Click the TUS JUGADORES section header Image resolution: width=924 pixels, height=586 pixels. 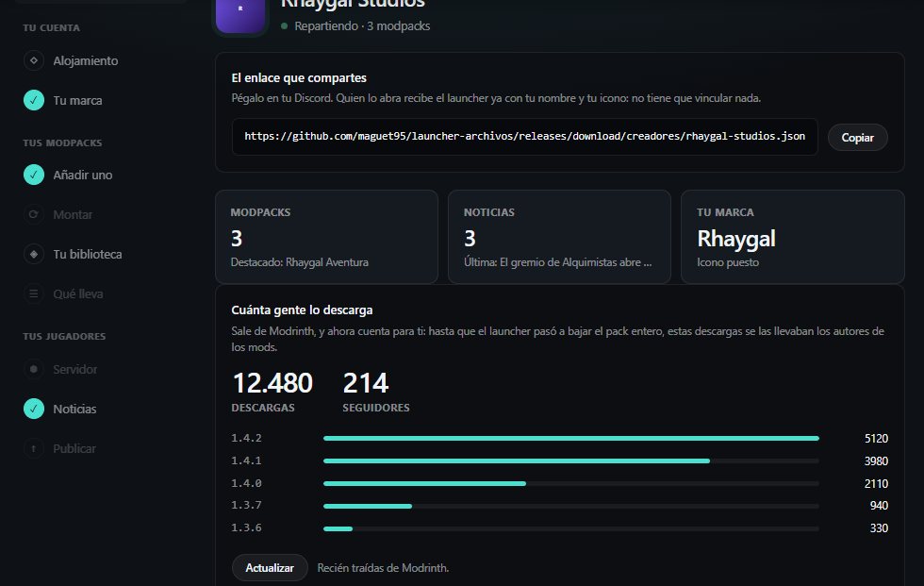[64, 336]
